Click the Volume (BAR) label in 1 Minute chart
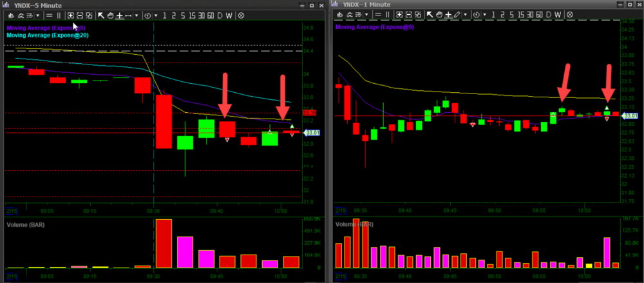The height and width of the screenshot is (283, 644). 355,225
